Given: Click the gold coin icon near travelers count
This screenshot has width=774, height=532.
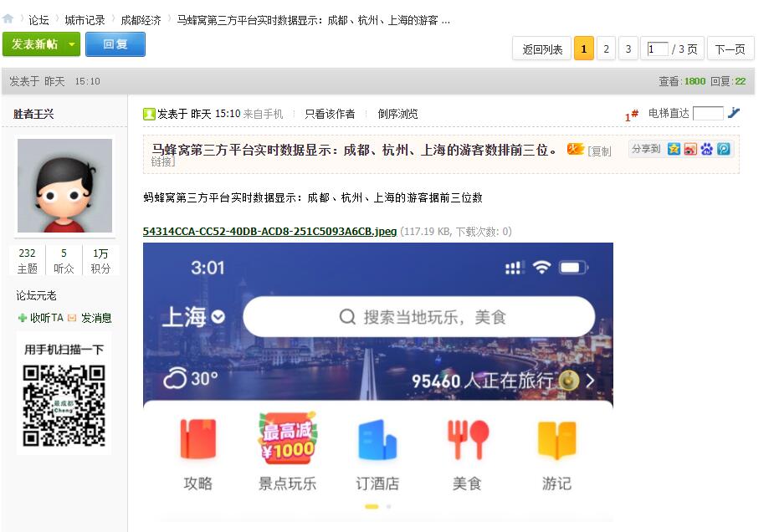Looking at the screenshot, I should tap(568, 380).
